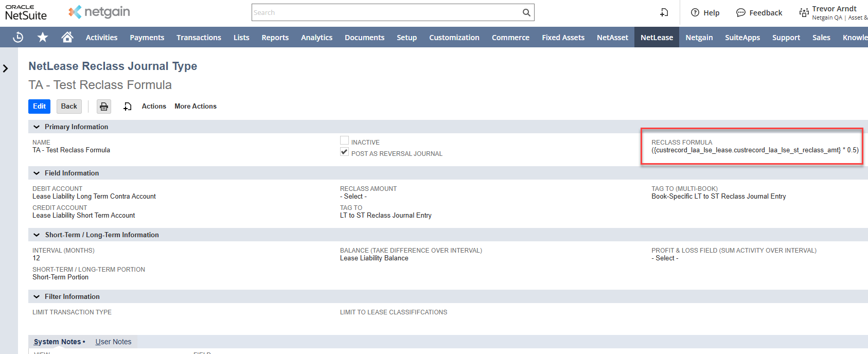Collapse the Filter Information section
The image size is (868, 354).
click(x=37, y=297)
